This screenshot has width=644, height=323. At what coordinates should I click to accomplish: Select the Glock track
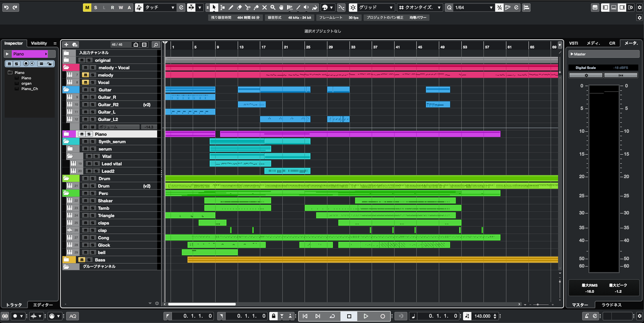click(x=104, y=245)
